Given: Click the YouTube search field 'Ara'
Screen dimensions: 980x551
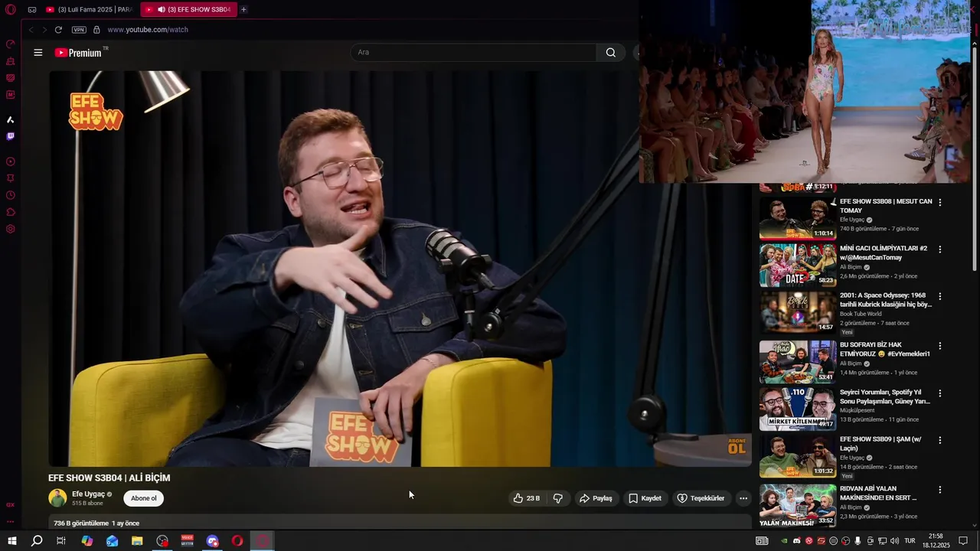Looking at the screenshot, I should [473, 52].
